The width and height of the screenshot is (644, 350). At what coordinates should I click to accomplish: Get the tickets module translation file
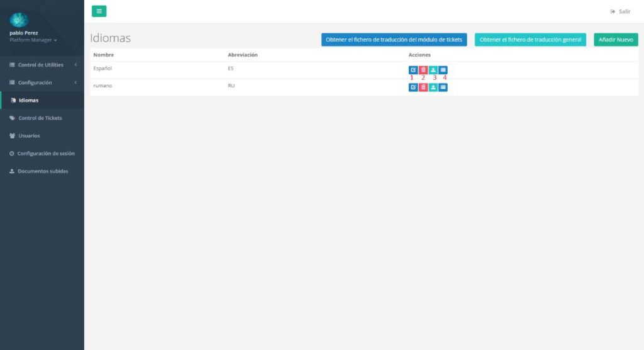(x=394, y=40)
